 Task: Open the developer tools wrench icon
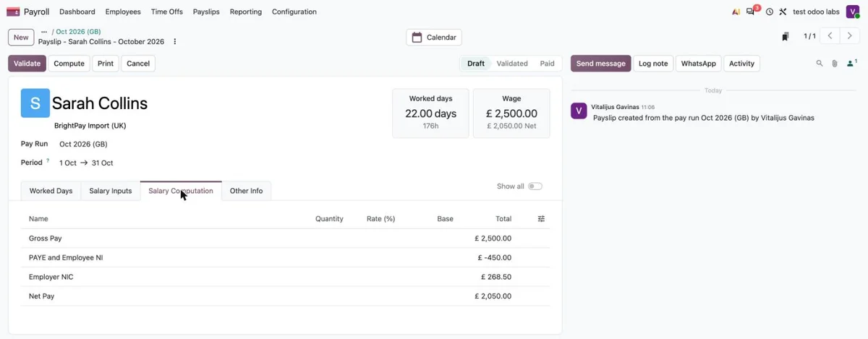point(783,12)
